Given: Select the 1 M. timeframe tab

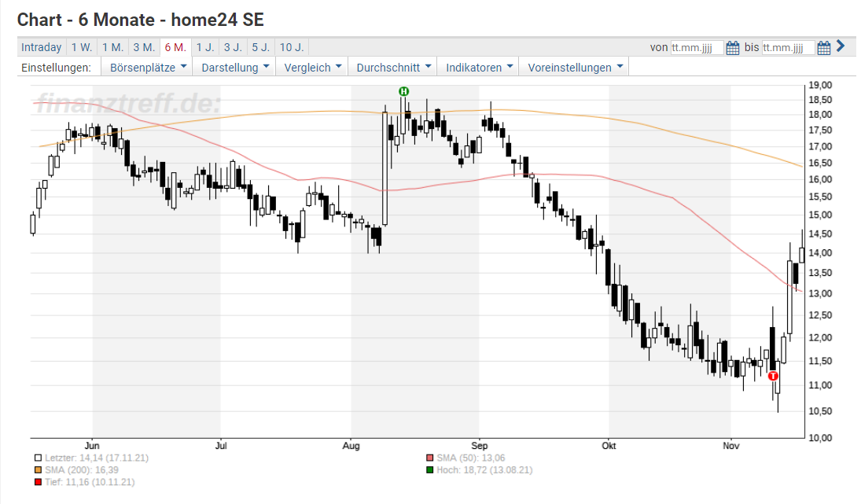Looking at the screenshot, I should click(112, 47).
